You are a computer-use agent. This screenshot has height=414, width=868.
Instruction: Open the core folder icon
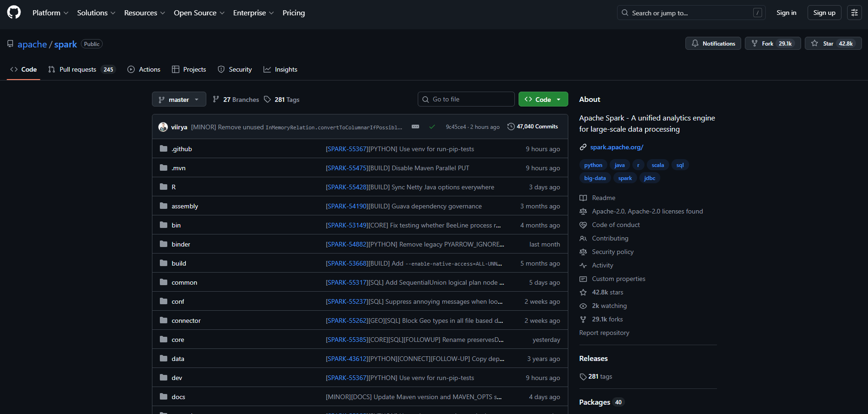[164, 340]
